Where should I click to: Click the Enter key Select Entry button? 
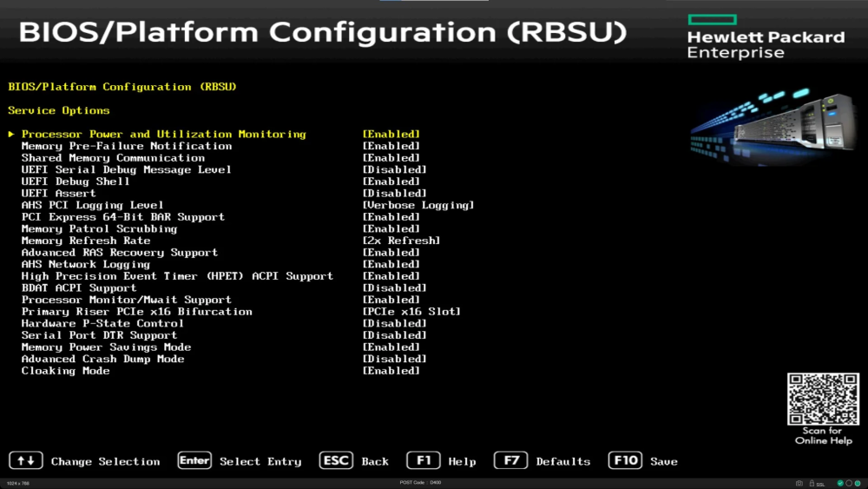tap(194, 460)
